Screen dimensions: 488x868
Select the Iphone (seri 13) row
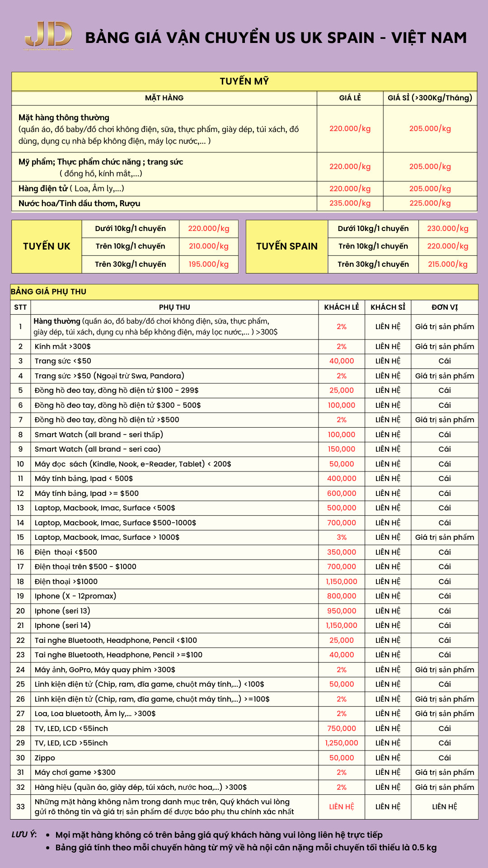point(62,611)
